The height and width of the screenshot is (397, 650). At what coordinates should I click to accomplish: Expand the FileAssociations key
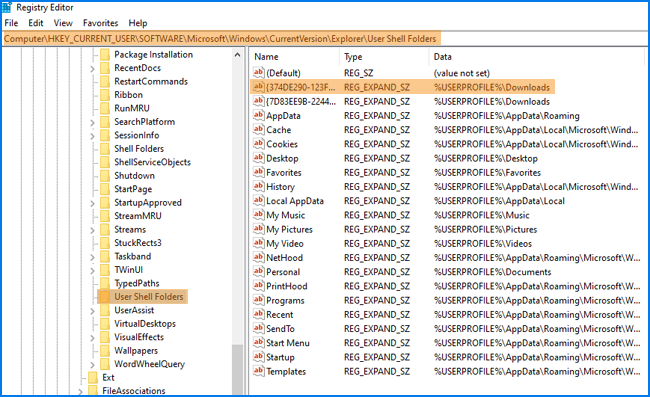[80, 391]
